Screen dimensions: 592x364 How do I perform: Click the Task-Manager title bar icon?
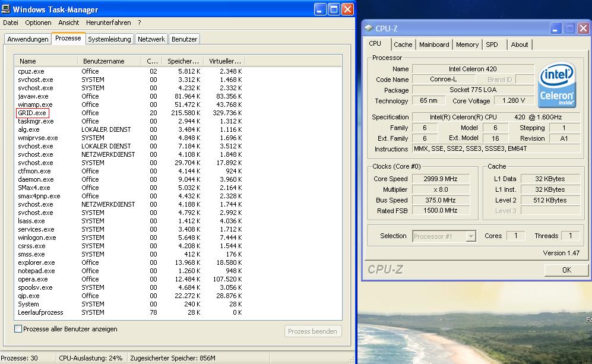pos(6,9)
